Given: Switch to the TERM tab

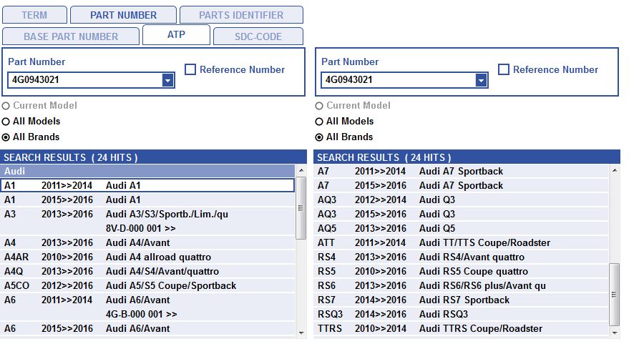Looking at the screenshot, I should click(34, 15).
